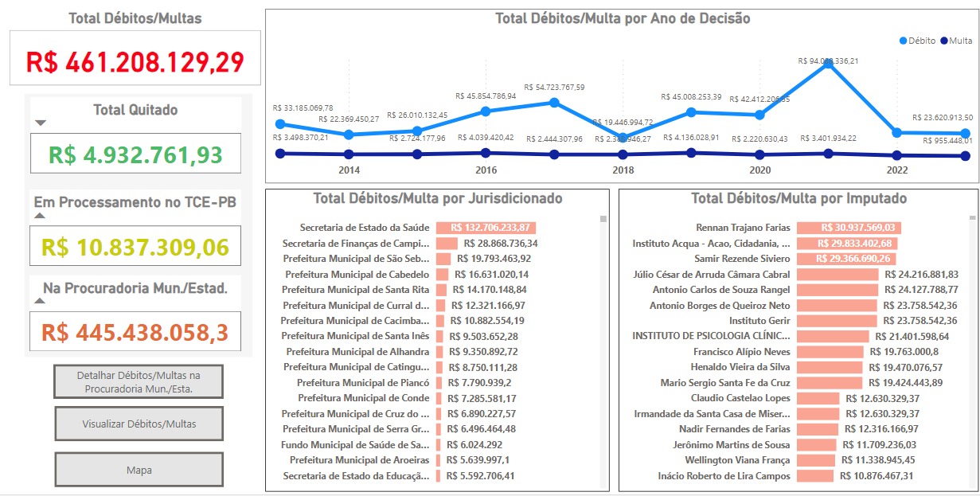
Task: Click the Total Débitos/Multas value card
Action: point(135,61)
